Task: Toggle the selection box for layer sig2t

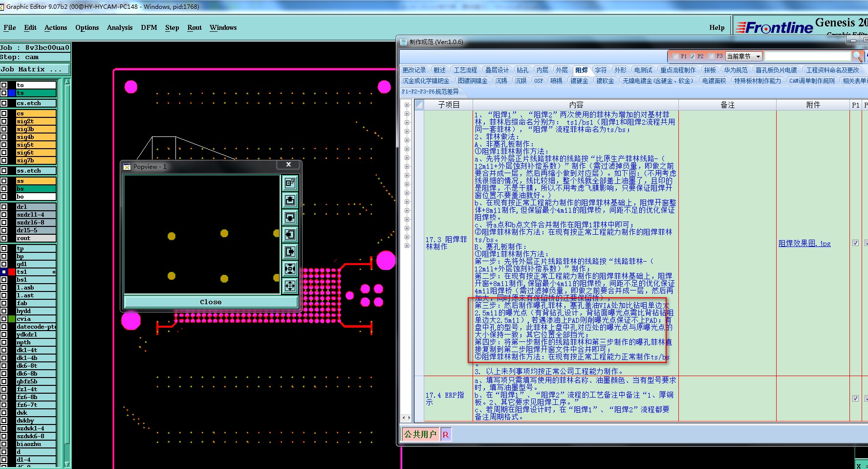Action: [4, 121]
